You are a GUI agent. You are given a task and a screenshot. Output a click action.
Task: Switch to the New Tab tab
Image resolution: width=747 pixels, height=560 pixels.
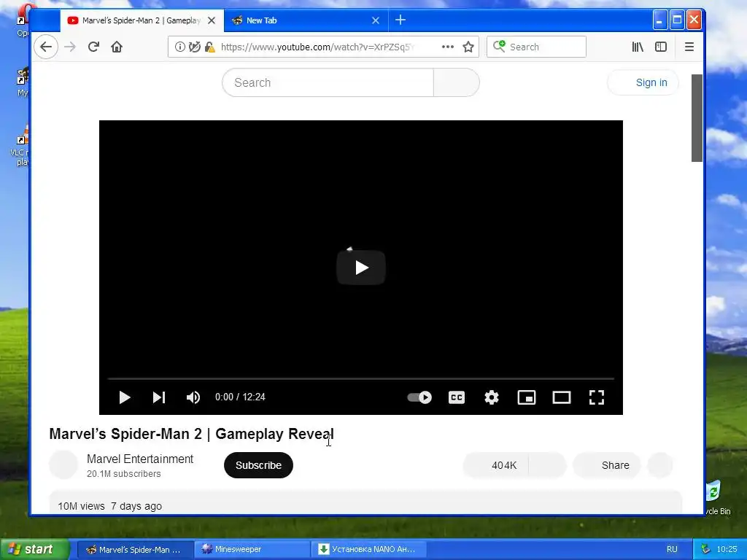pos(306,20)
